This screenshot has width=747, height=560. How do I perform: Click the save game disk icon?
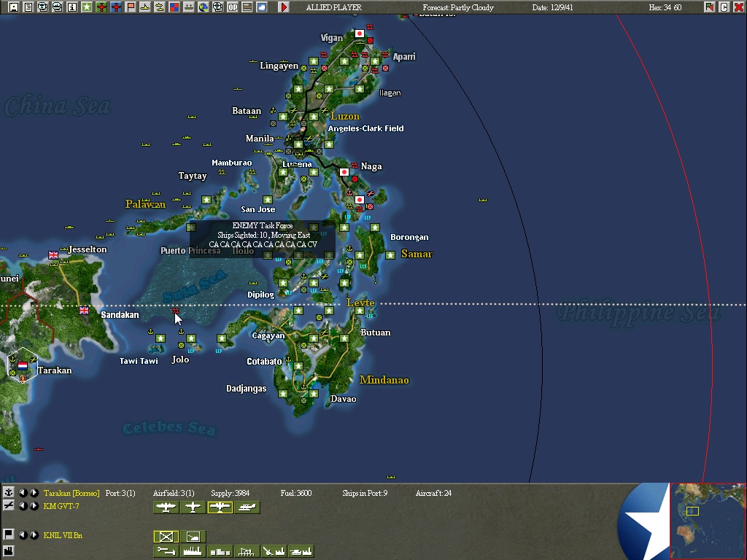click(14, 7)
